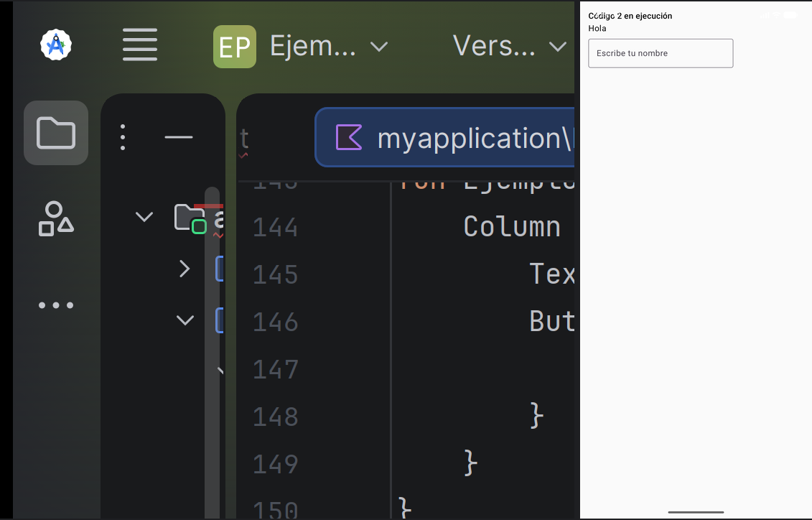
Task: Click line number 144 in gutter
Action: click(276, 228)
